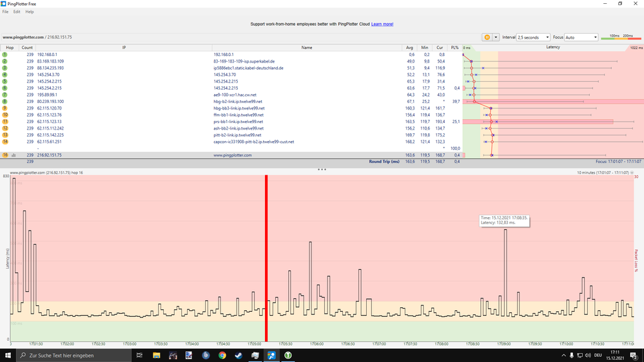This screenshot has height=362, width=644.
Task: Click the DEU language indicator
Action: [598, 356]
